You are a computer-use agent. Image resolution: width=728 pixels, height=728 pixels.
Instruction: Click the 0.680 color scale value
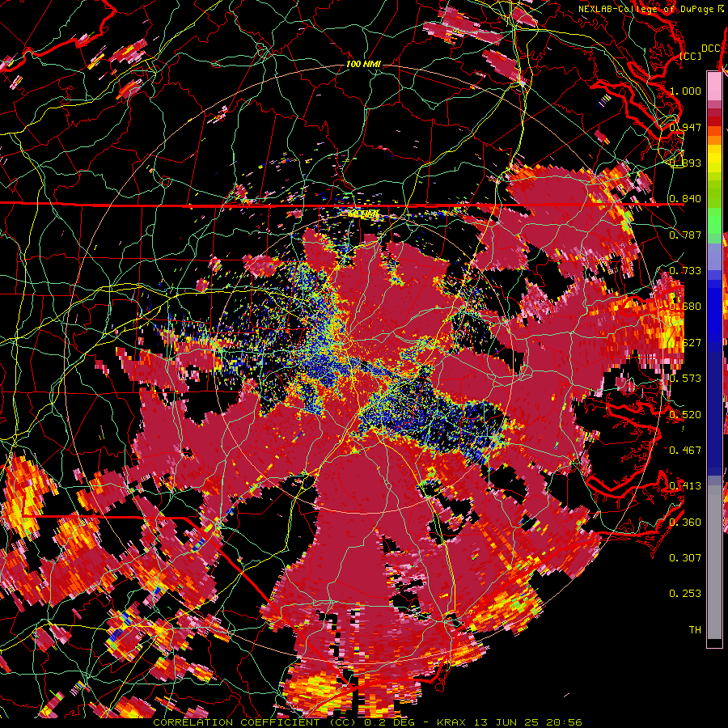pyautogui.click(x=685, y=306)
